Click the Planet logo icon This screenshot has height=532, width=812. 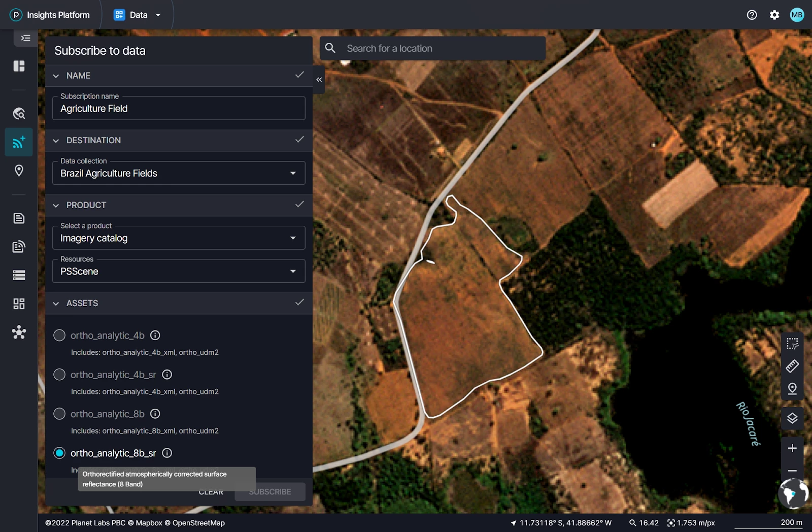(x=16, y=15)
